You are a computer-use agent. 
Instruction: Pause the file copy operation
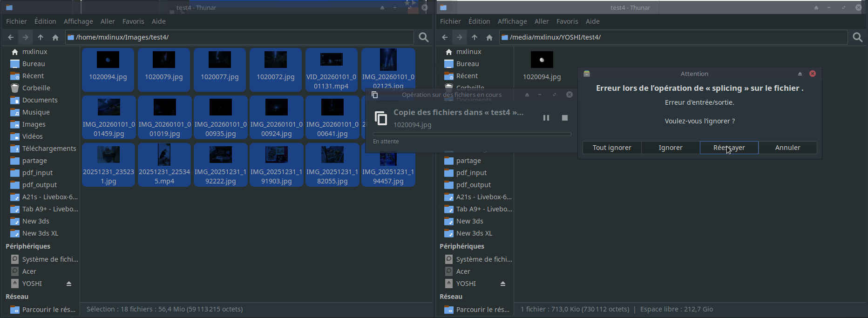(x=546, y=118)
